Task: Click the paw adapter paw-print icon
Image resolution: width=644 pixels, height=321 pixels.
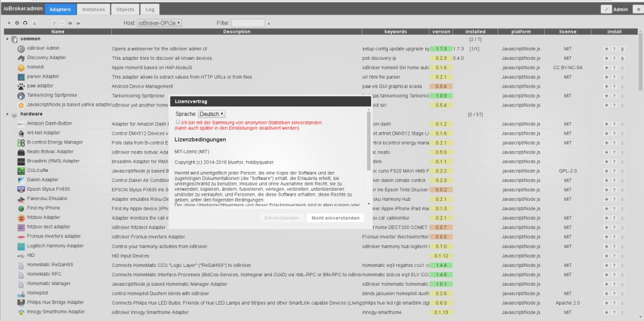Action: tap(21, 86)
